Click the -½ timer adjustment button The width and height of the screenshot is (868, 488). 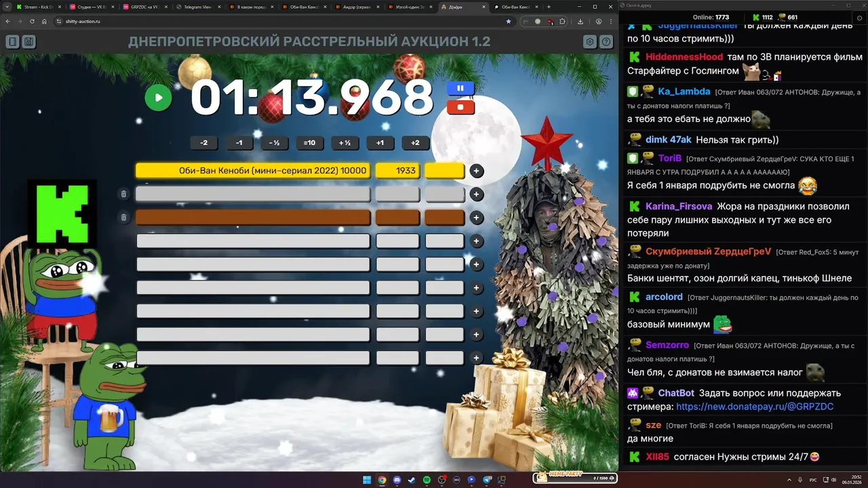275,143
